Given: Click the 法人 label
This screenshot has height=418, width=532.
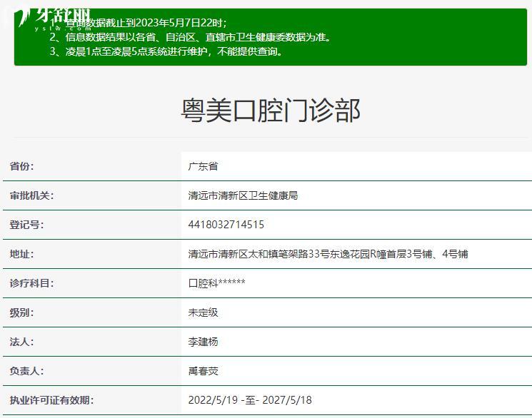Looking at the screenshot, I should coord(21,342).
